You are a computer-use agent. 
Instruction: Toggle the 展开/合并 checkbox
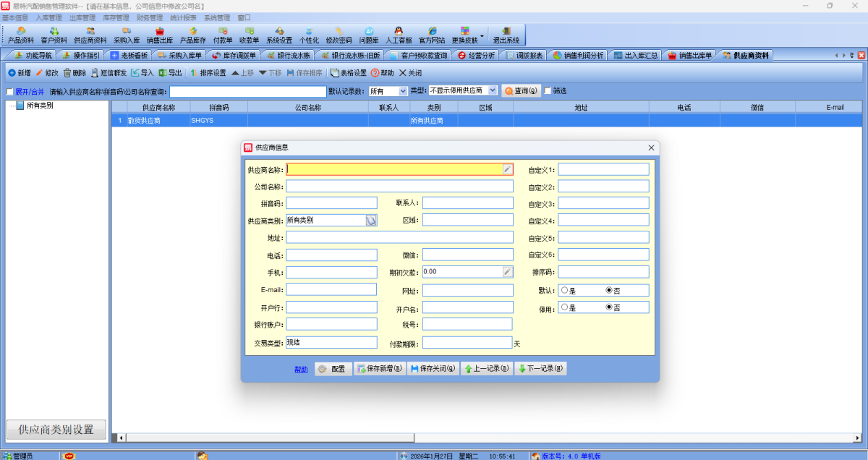click(x=10, y=92)
